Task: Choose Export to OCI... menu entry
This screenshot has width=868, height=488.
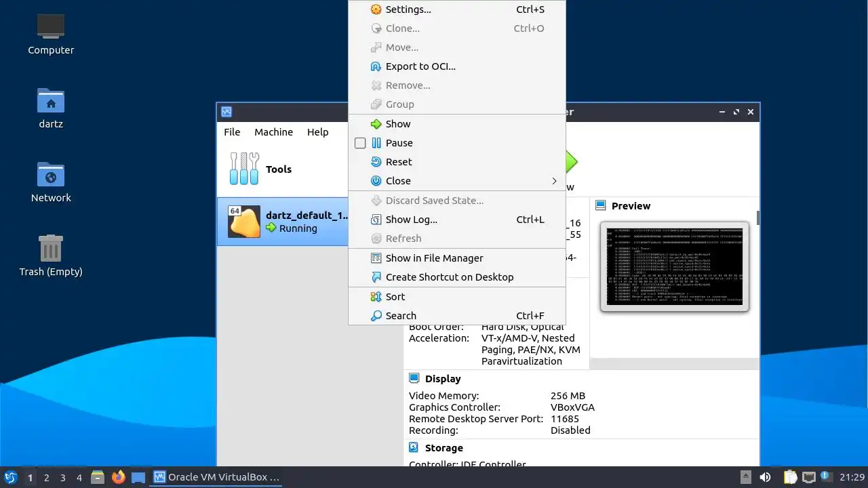Action: coord(456,66)
